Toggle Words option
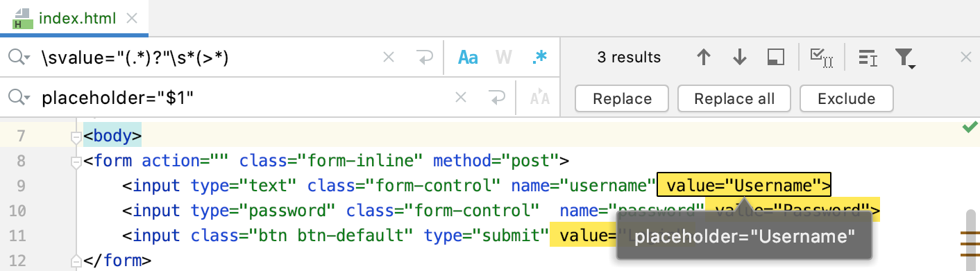Image resolution: width=980 pixels, height=271 pixels. 503,58
